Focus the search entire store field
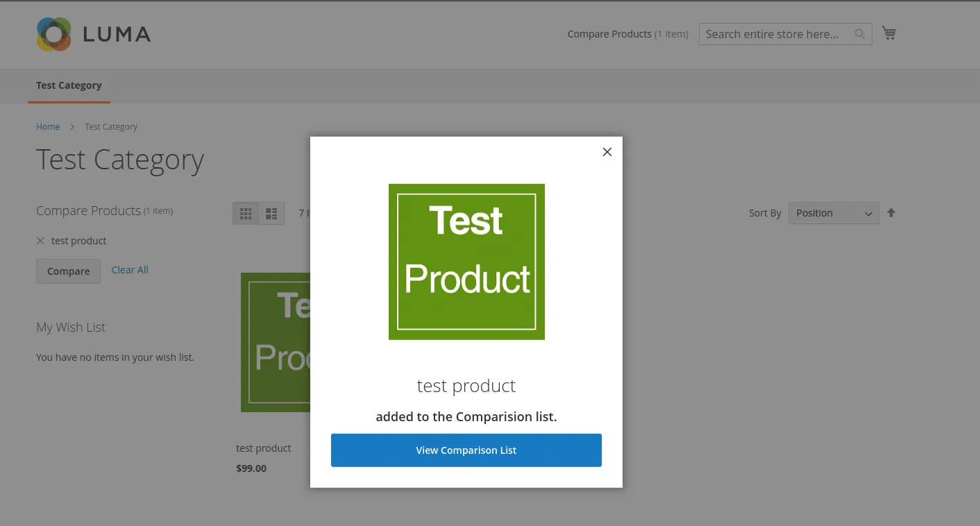Screen dimensions: 980x526 (x=774, y=34)
